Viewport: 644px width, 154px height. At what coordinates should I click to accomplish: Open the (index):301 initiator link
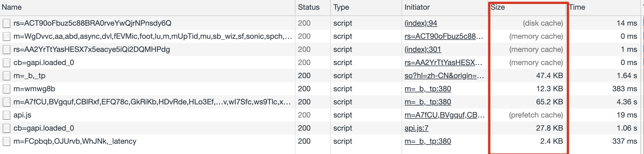(x=423, y=50)
